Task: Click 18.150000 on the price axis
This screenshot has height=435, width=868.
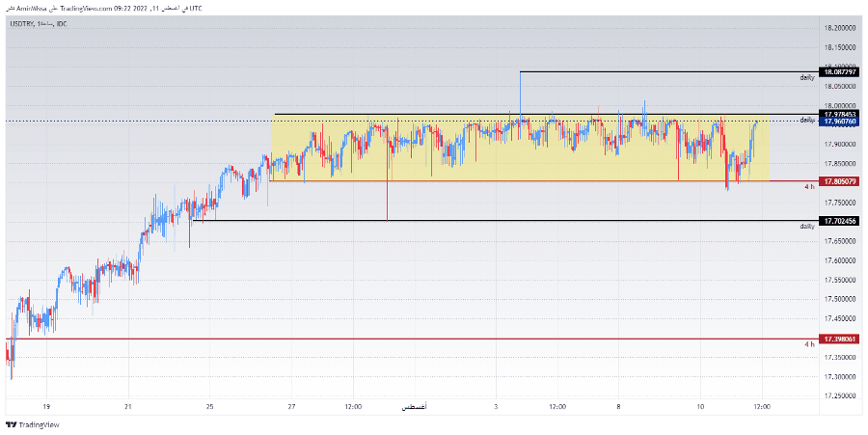Action: (x=841, y=47)
